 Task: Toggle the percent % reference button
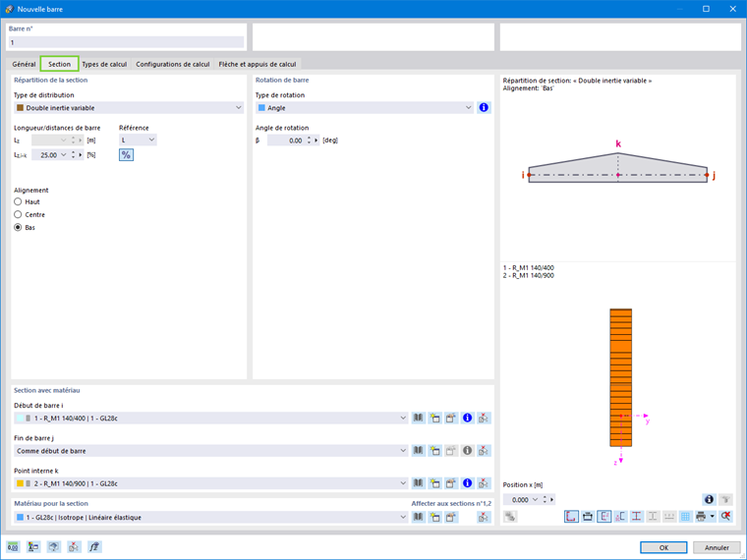pos(126,155)
